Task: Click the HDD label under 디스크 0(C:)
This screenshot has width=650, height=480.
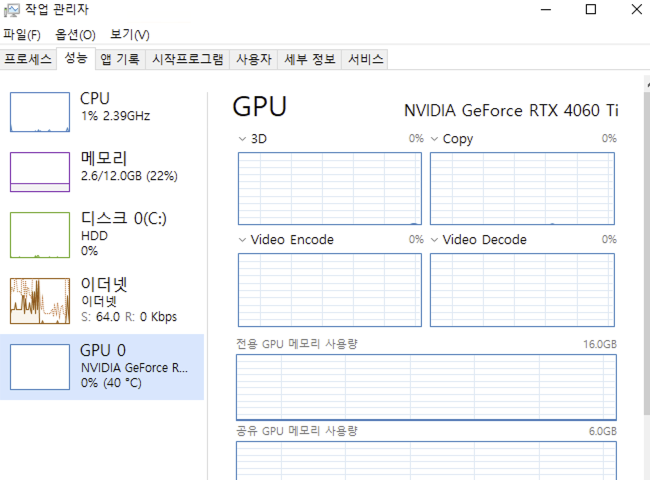Action: coord(95,236)
